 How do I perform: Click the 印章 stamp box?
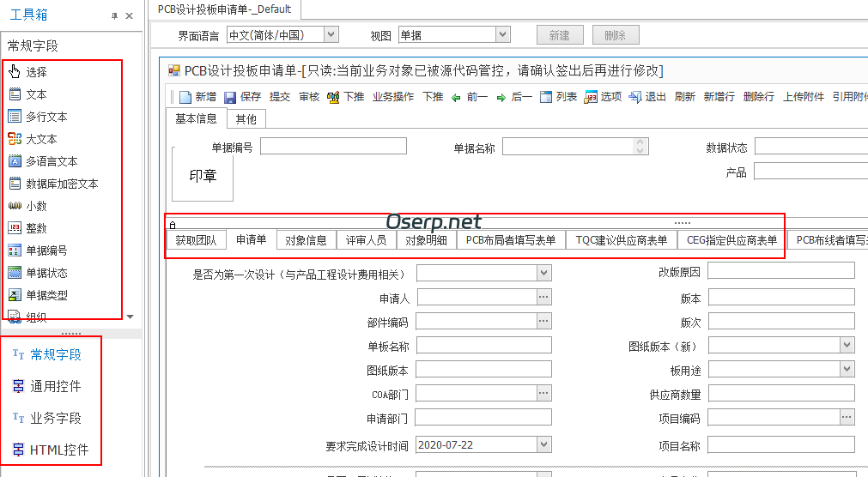[x=203, y=174]
